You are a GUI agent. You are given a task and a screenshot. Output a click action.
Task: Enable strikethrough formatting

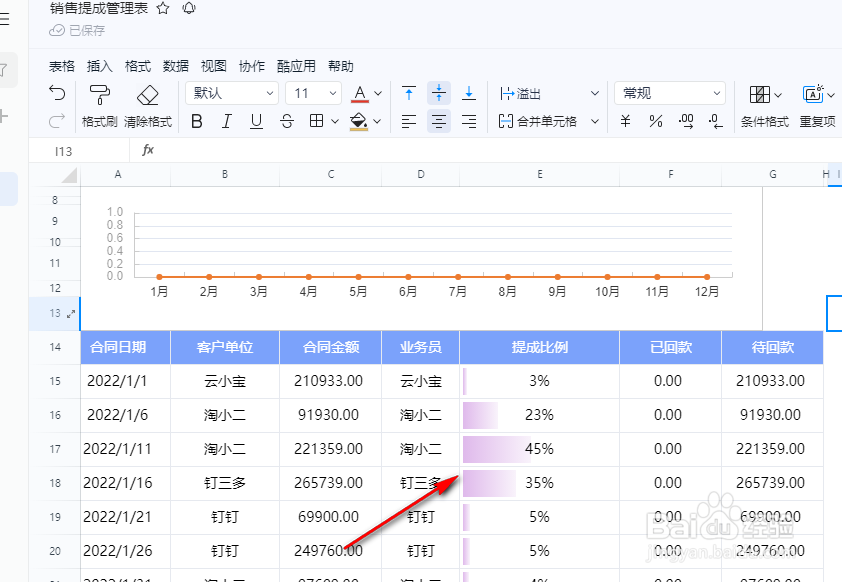pyautogui.click(x=285, y=121)
